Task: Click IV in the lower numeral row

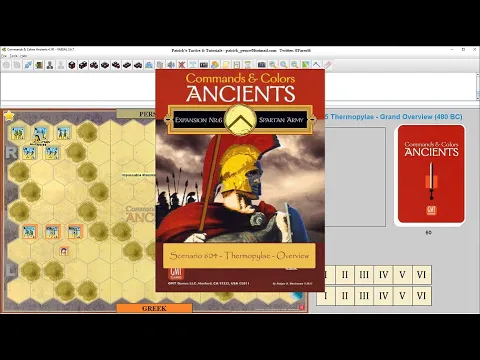Action: point(383,296)
